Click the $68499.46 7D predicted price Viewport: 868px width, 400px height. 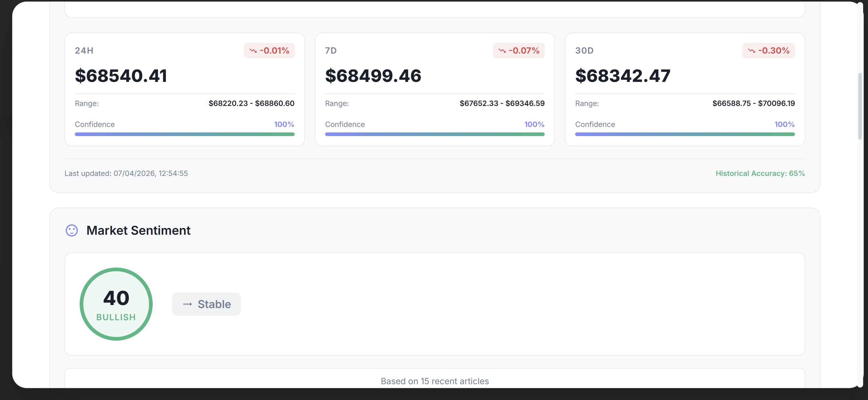(373, 75)
